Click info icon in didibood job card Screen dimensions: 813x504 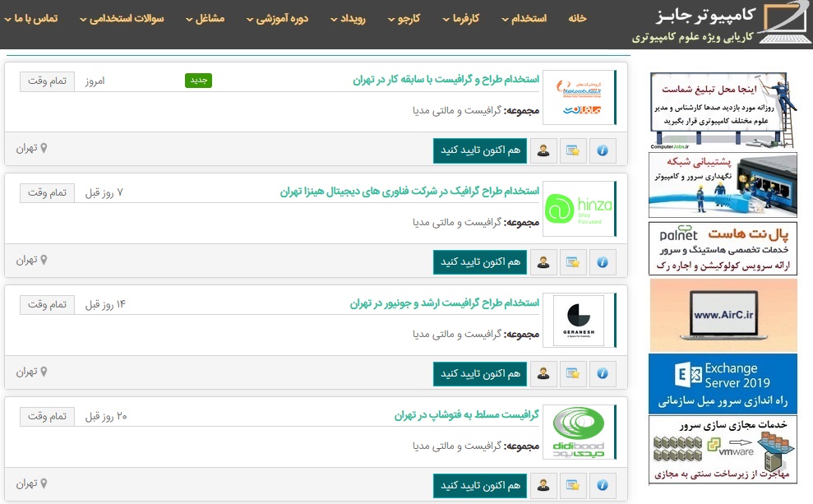603,485
